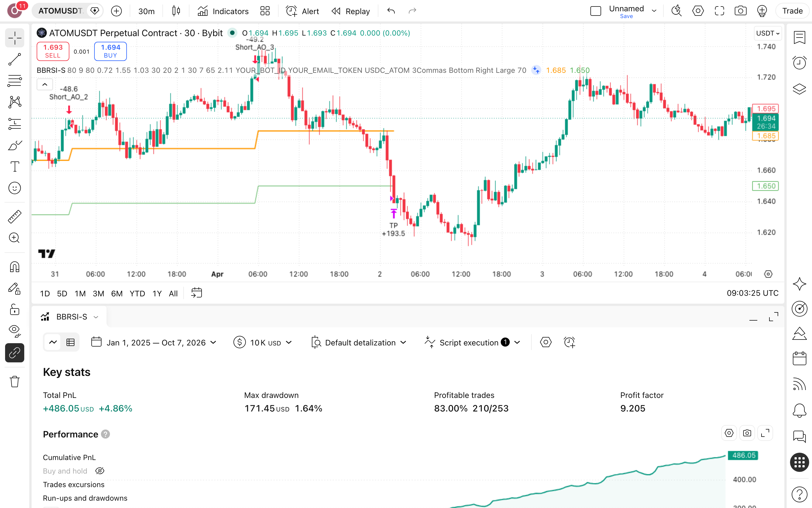Image resolution: width=812 pixels, height=508 pixels.
Task: Open the USDT currency dropdown
Action: (x=768, y=33)
